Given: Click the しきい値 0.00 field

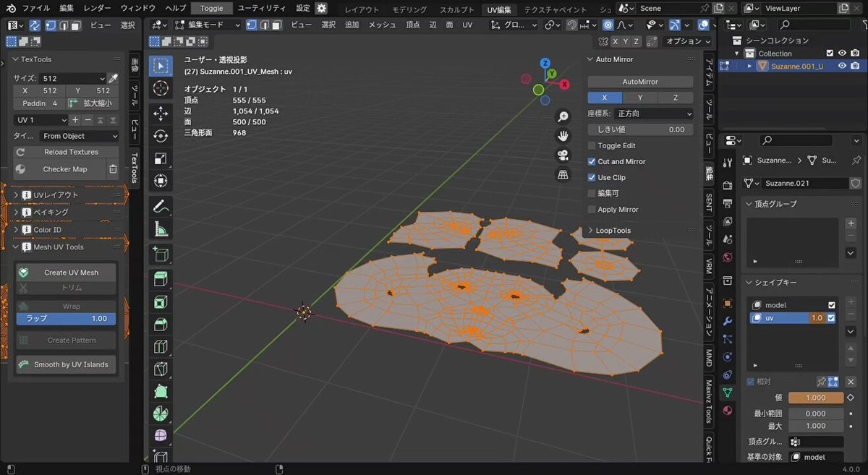Looking at the screenshot, I should click(640, 129).
